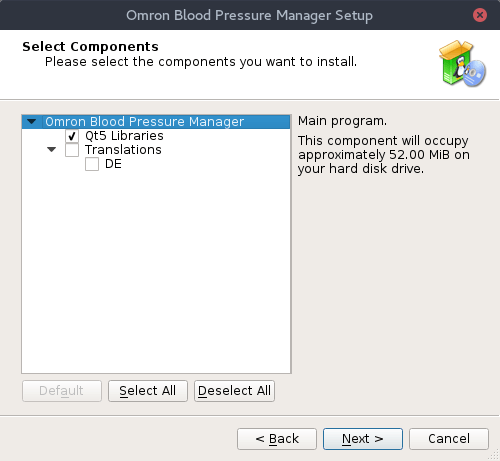Click the installer box-and-disc icon

(x=462, y=64)
